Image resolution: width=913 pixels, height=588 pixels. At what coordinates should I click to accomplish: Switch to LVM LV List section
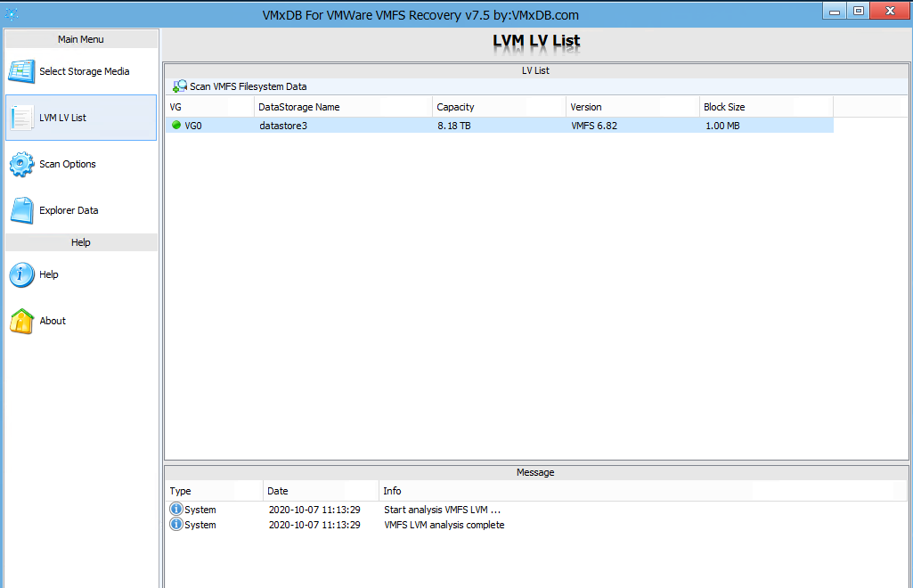point(81,118)
